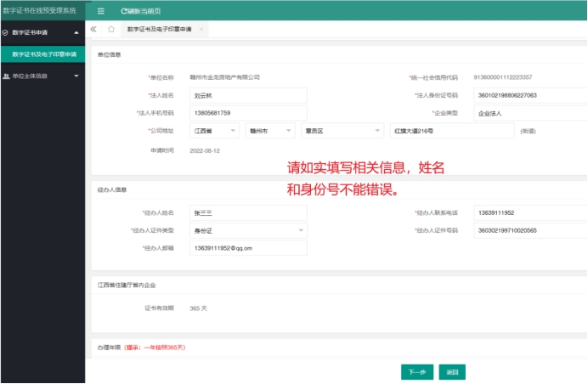
Task: Click the refresh current page icon
Action: (x=124, y=11)
